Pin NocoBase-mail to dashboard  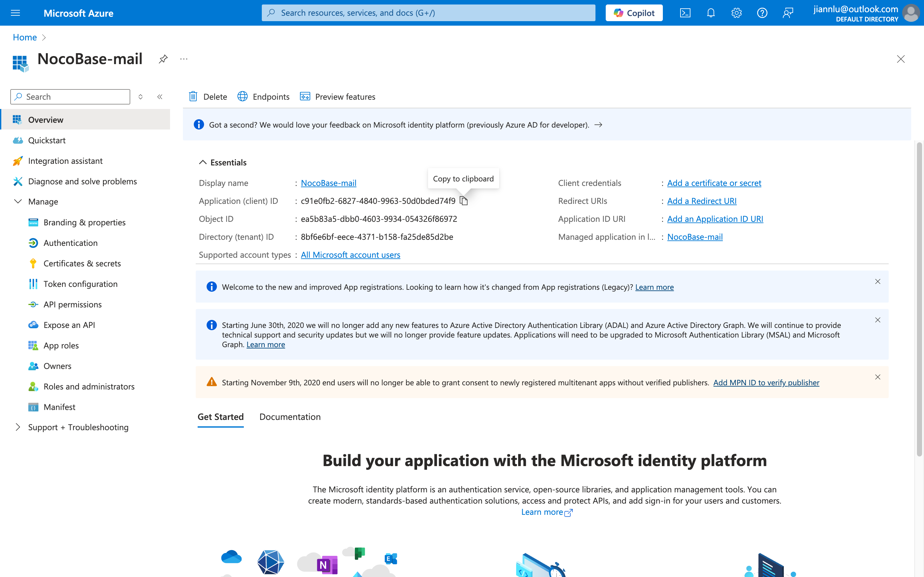(163, 59)
